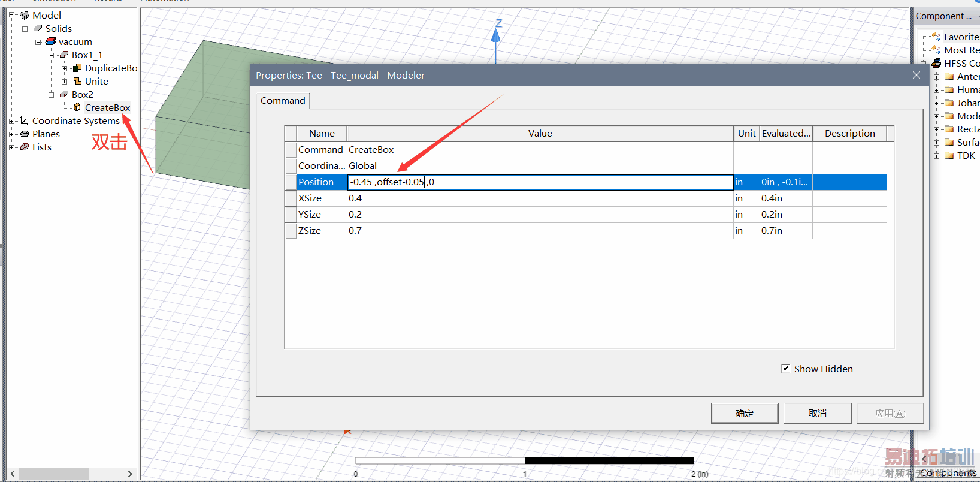
Task: Close the Properties dialog
Action: pos(916,75)
